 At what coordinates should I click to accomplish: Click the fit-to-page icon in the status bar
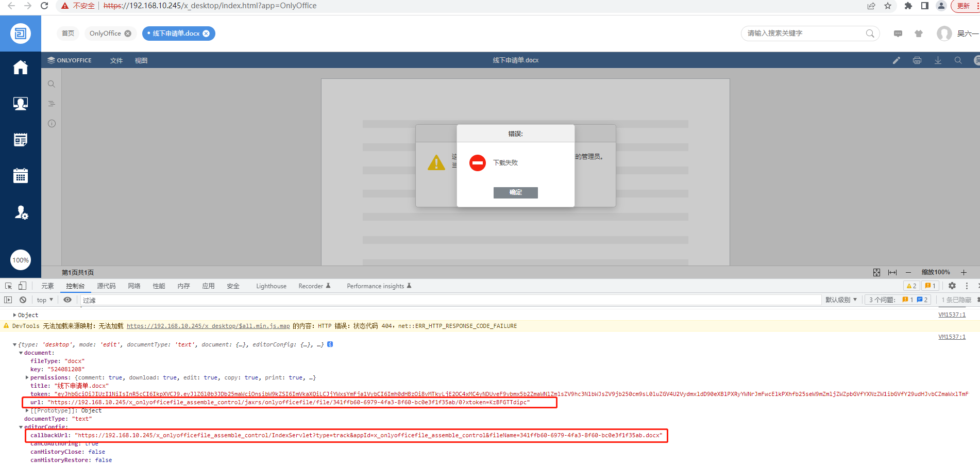[876, 272]
